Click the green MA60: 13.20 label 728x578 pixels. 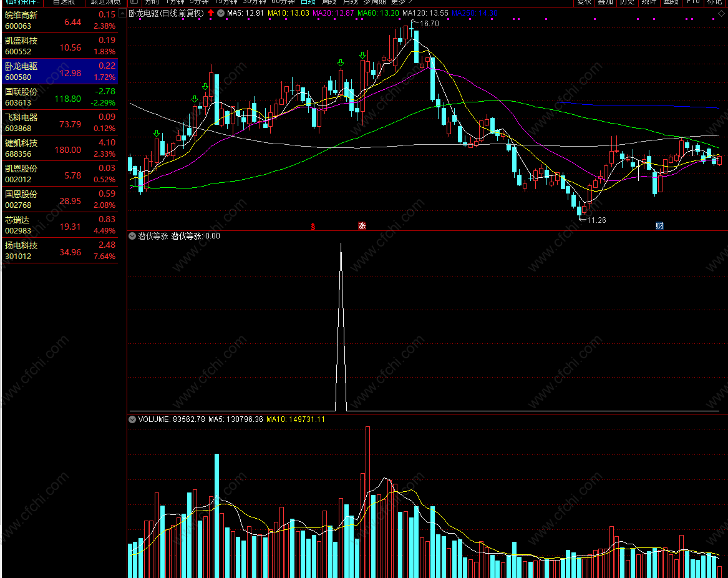pos(378,13)
